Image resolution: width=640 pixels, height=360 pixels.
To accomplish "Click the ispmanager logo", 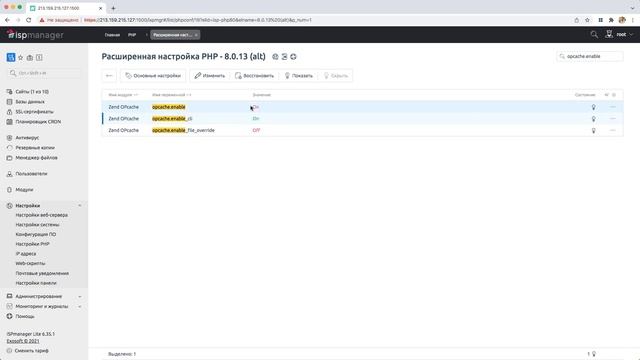I will pyautogui.click(x=35, y=35).
